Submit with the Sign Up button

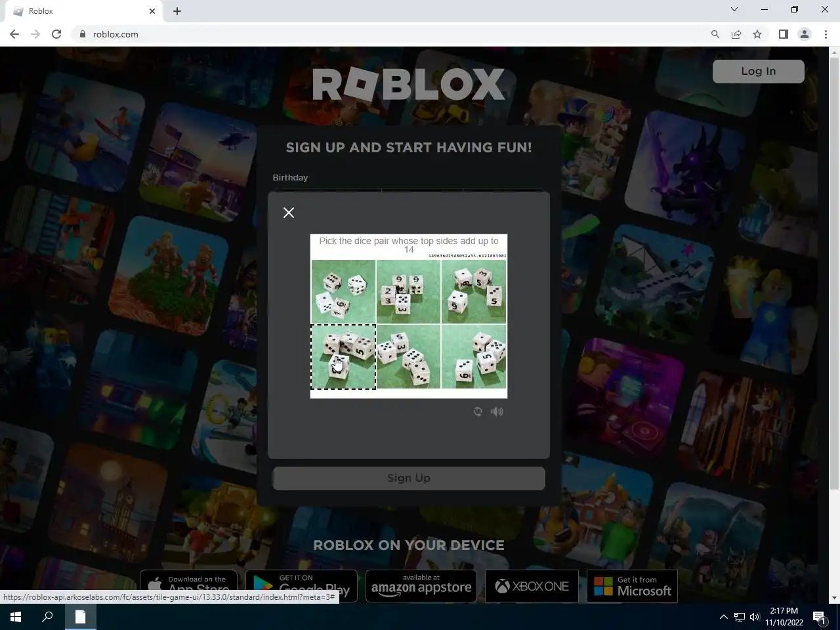point(408,478)
